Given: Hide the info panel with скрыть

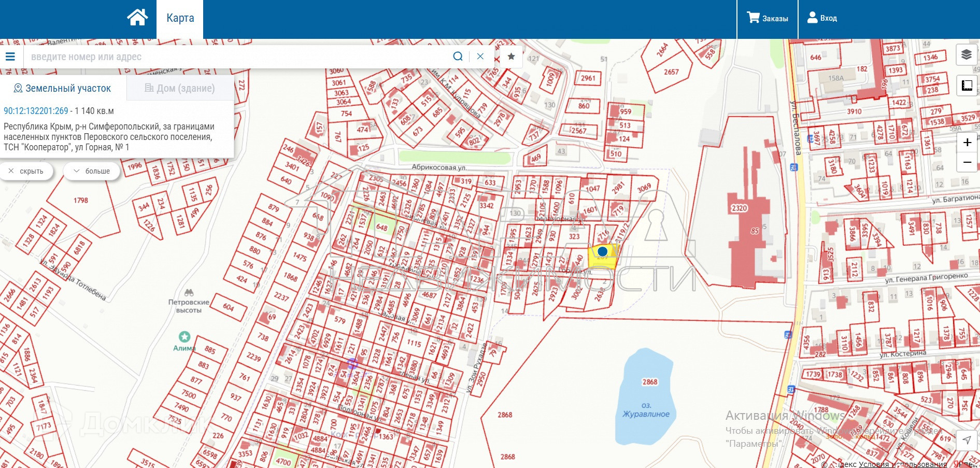Looking at the screenshot, I should click(26, 171).
